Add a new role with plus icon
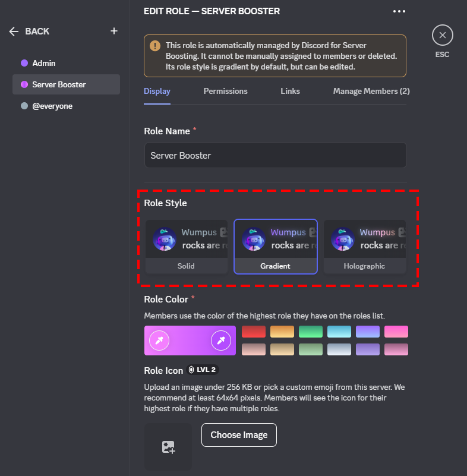The height and width of the screenshot is (476, 467). (x=114, y=31)
